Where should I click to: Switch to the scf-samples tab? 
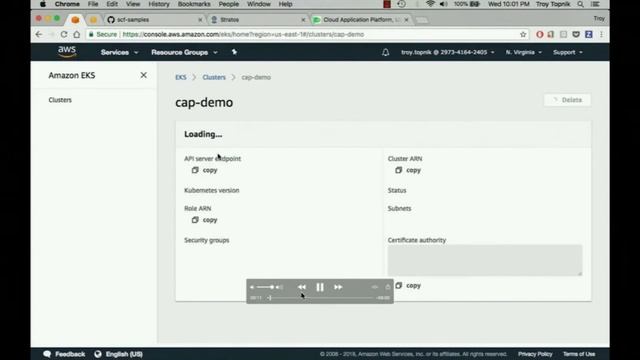[154, 20]
